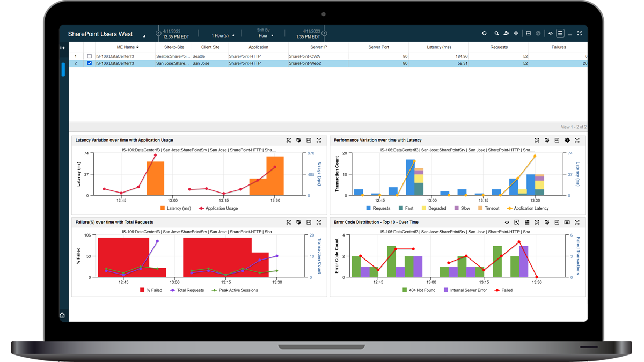
Task: Maximize the Latency Variation chart to fullscreen
Action: click(319, 140)
